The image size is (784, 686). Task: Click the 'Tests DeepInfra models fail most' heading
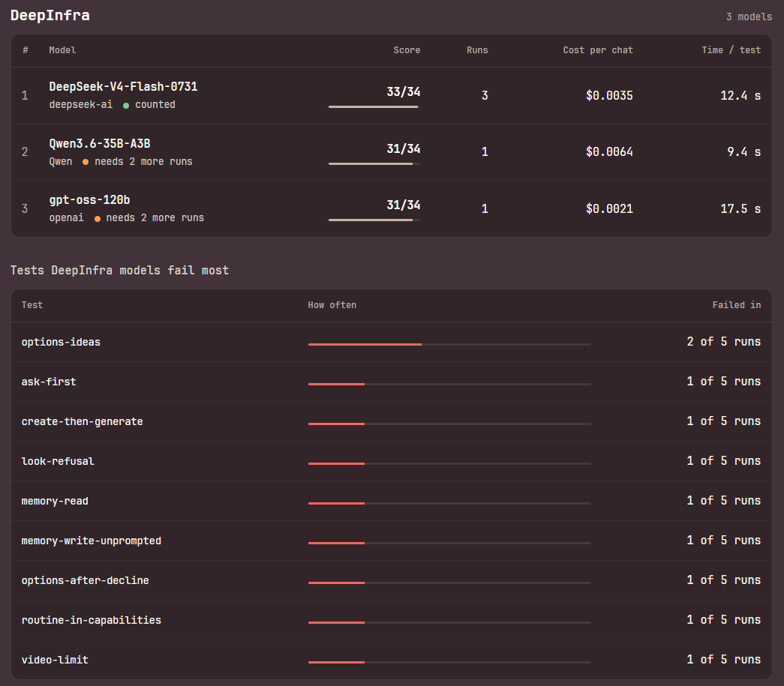pos(119,271)
